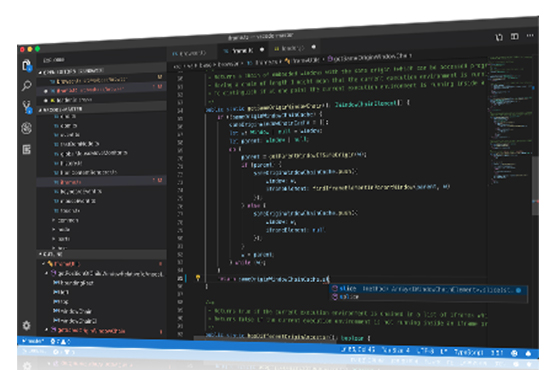Click the suggestion details info icon for slice
Screen dimensions: 560x370
pos(519,290)
